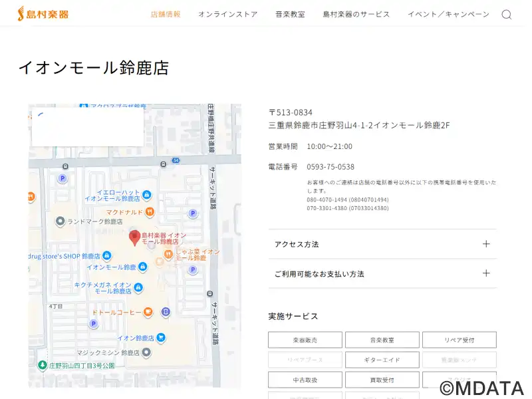This screenshot has height=399, width=532.
Task: Select the Landmark Suzuka map marker
Action: [60, 221]
